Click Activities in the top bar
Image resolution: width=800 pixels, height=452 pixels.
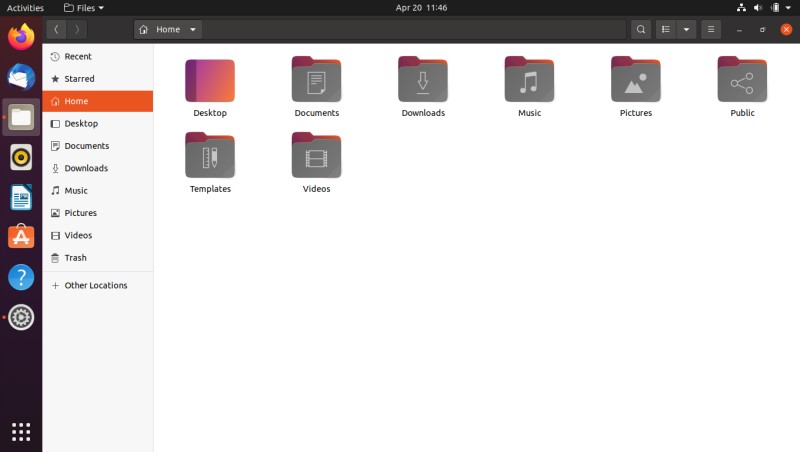25,8
